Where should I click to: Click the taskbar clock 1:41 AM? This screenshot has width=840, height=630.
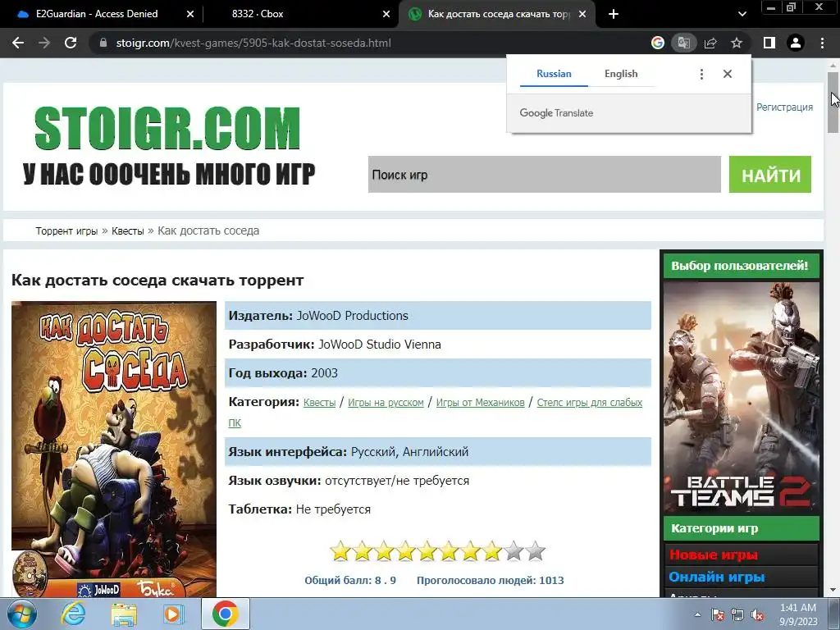click(798, 608)
